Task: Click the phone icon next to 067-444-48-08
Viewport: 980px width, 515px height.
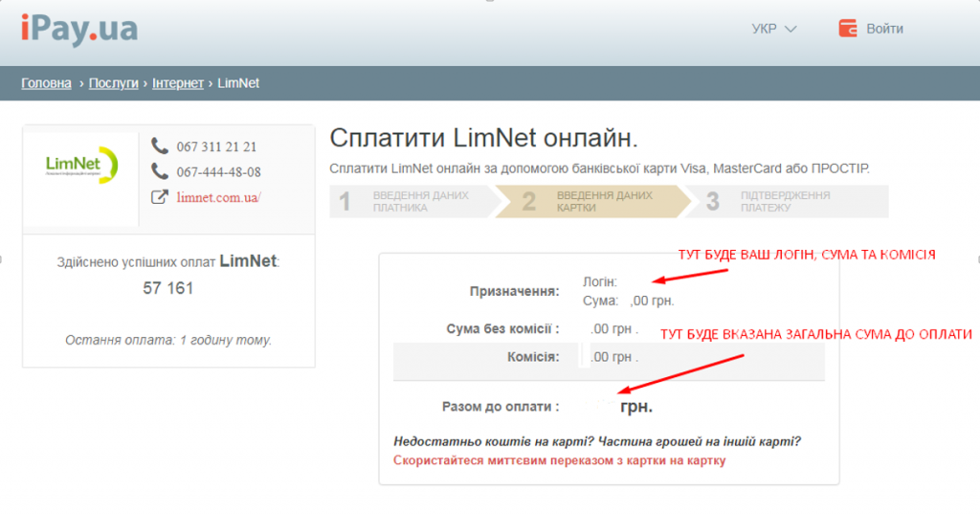Action: tap(160, 171)
